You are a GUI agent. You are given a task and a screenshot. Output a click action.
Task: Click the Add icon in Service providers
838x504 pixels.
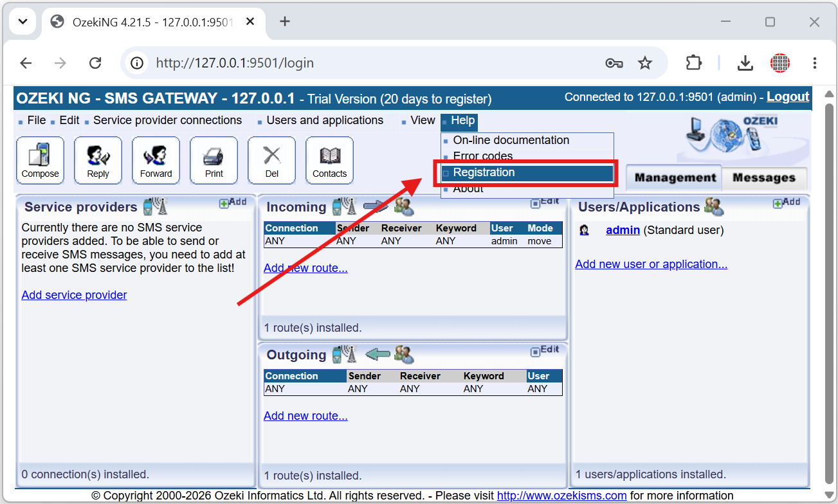[233, 203]
